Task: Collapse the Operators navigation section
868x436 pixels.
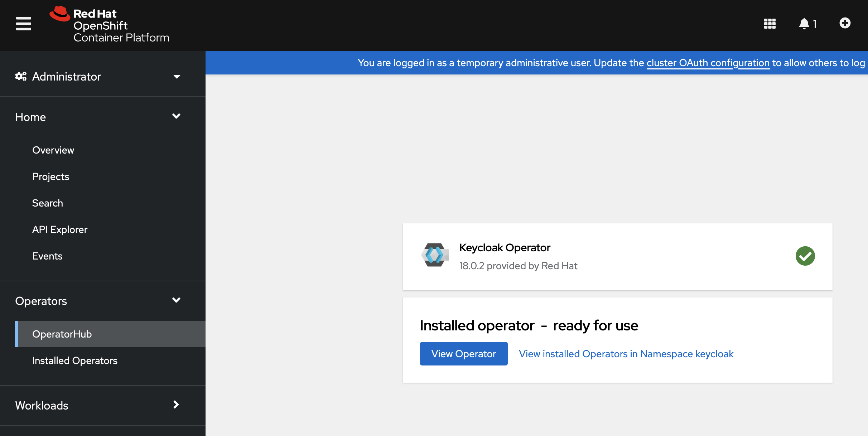Action: [176, 300]
